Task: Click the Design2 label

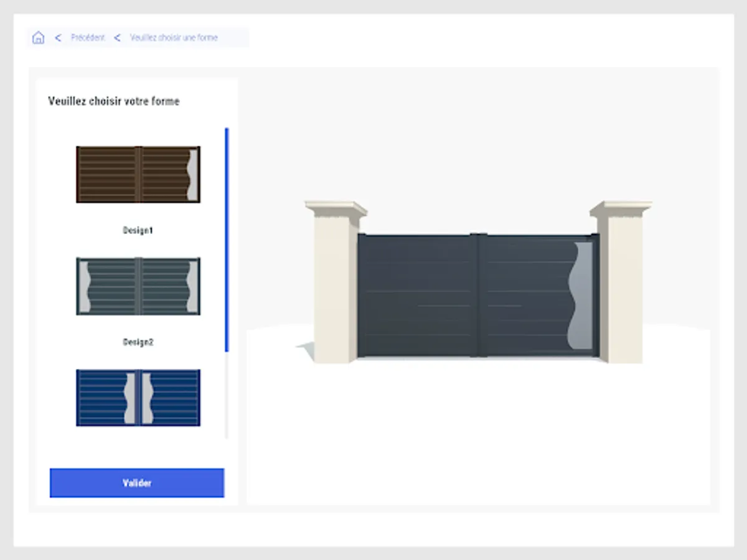Action: (x=138, y=342)
